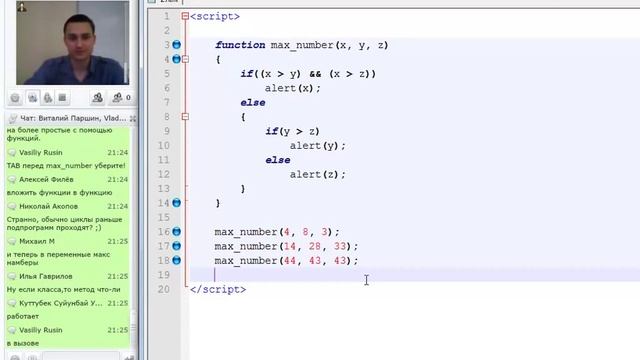640x360 pixels.
Task: Click the chat header 'Чат: Виталий Паршин, Vlad...'
Action: point(73,118)
